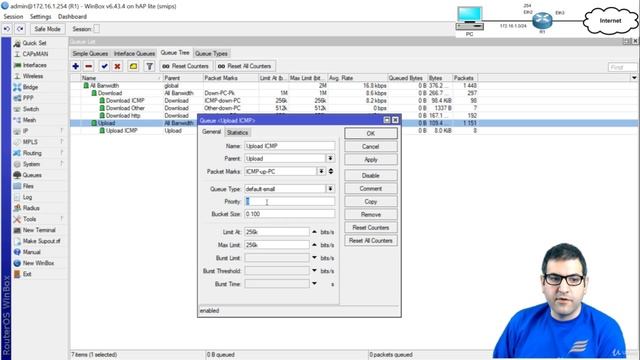
Task: Open Manual in sidebar
Action: point(31,252)
